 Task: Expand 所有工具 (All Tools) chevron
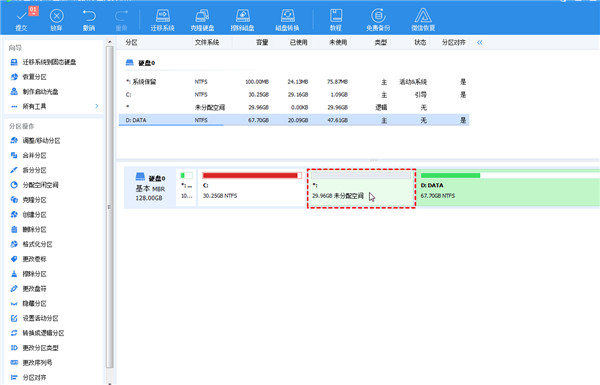[x=97, y=106]
